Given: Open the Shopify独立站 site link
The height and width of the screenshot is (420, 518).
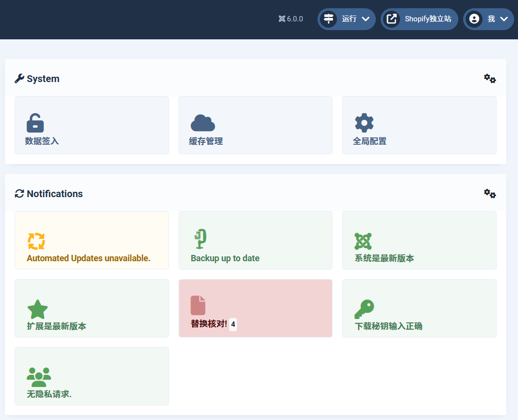Looking at the screenshot, I should tap(419, 19).
